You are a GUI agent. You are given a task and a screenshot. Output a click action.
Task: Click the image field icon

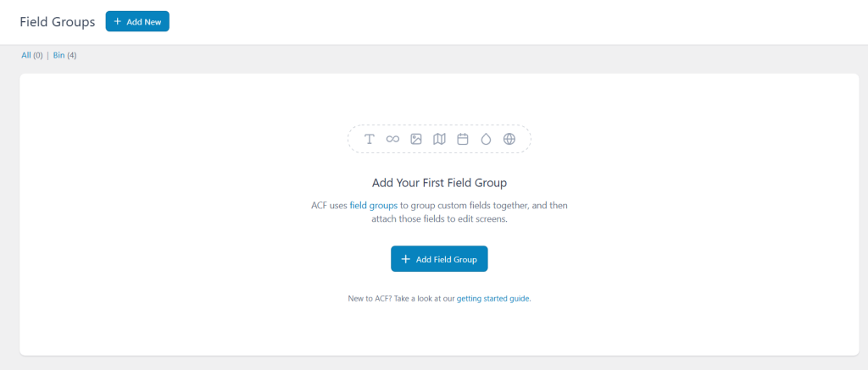(415, 140)
